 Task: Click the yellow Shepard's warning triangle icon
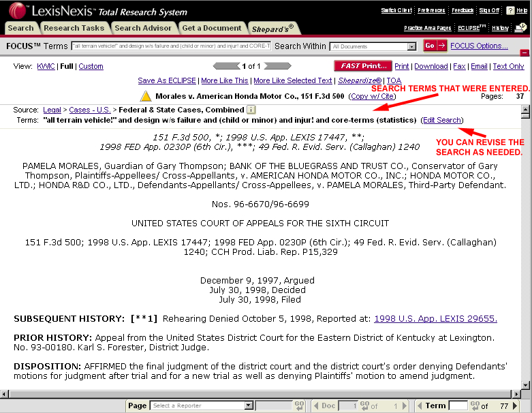[x=146, y=96]
